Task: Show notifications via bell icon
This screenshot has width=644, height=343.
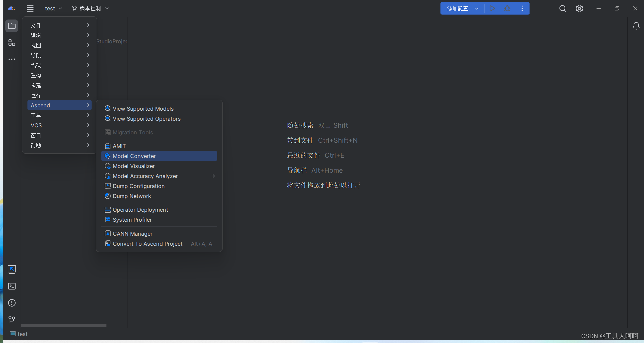Action: pyautogui.click(x=636, y=26)
